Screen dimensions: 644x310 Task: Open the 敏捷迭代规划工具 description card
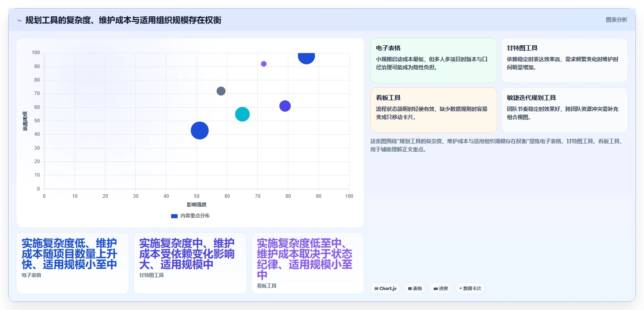564,110
